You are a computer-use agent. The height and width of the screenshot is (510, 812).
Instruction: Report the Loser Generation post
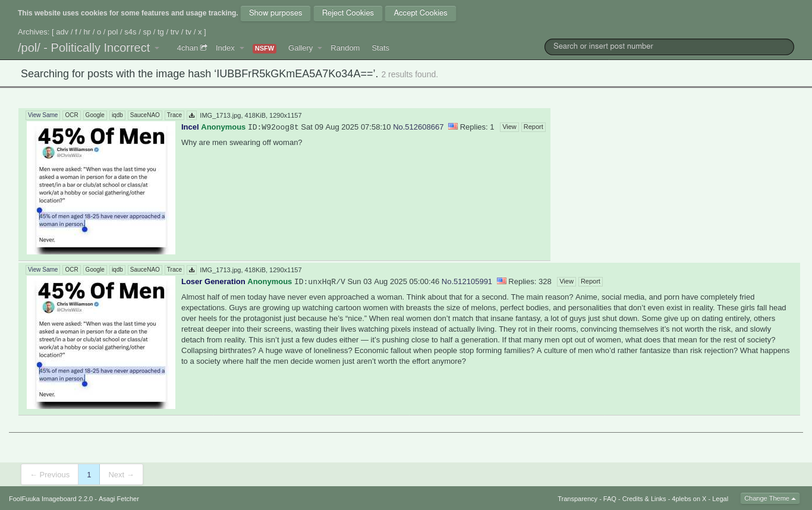click(590, 282)
